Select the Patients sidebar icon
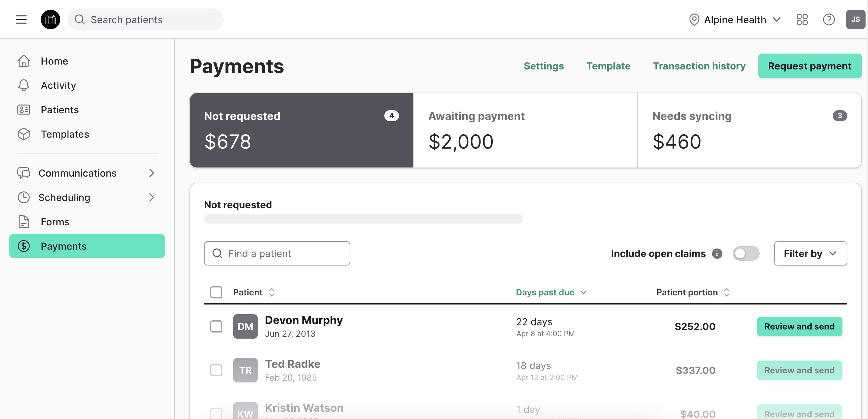 pos(23,109)
